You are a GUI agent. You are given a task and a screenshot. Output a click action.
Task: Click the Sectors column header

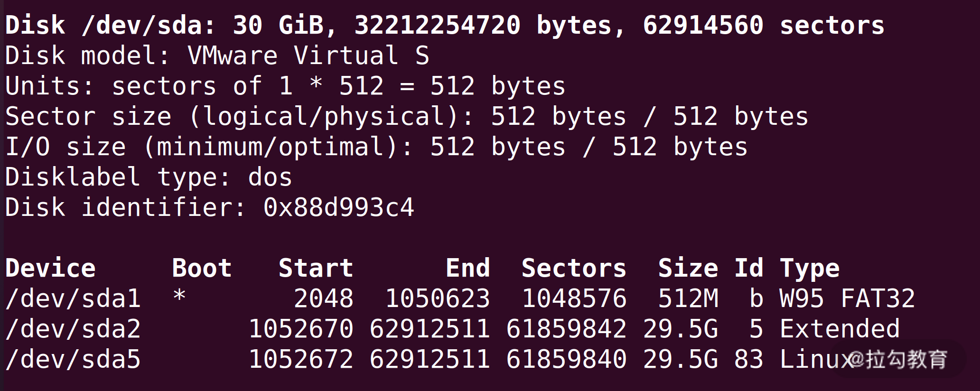click(x=574, y=268)
